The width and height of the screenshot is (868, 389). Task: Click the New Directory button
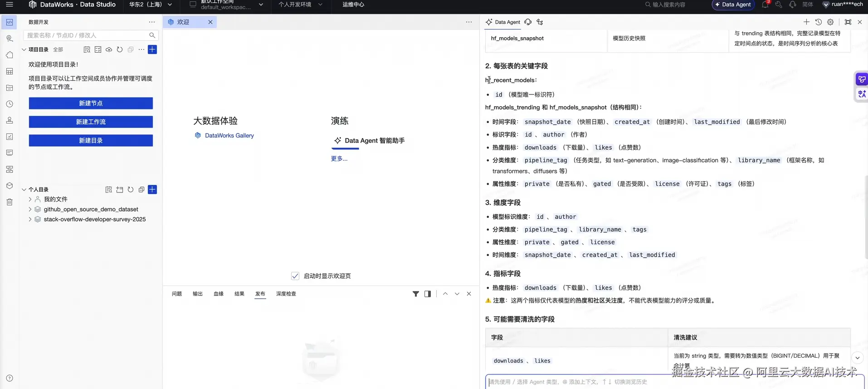coord(91,141)
